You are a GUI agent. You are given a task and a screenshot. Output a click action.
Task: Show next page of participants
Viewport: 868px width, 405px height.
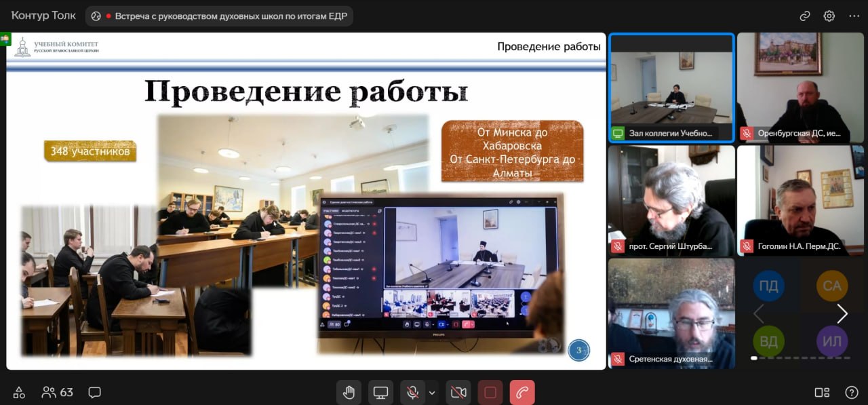842,313
